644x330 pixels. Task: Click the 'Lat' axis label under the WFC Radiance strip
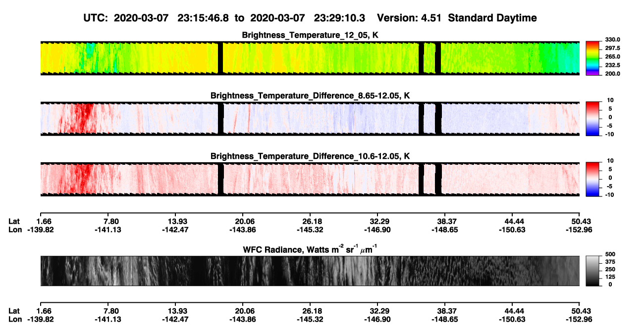point(14,311)
